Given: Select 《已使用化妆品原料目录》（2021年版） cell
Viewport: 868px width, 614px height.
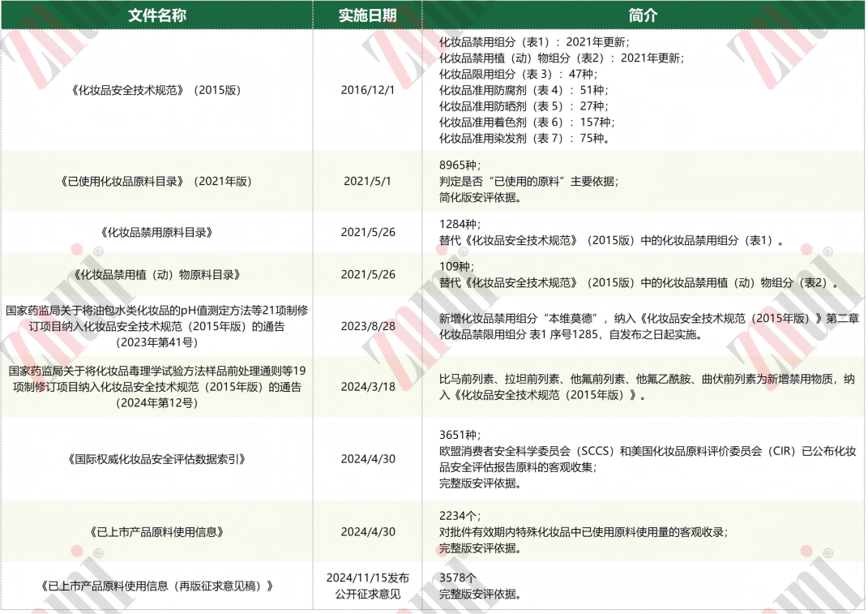Looking at the screenshot, I should click(156, 181).
